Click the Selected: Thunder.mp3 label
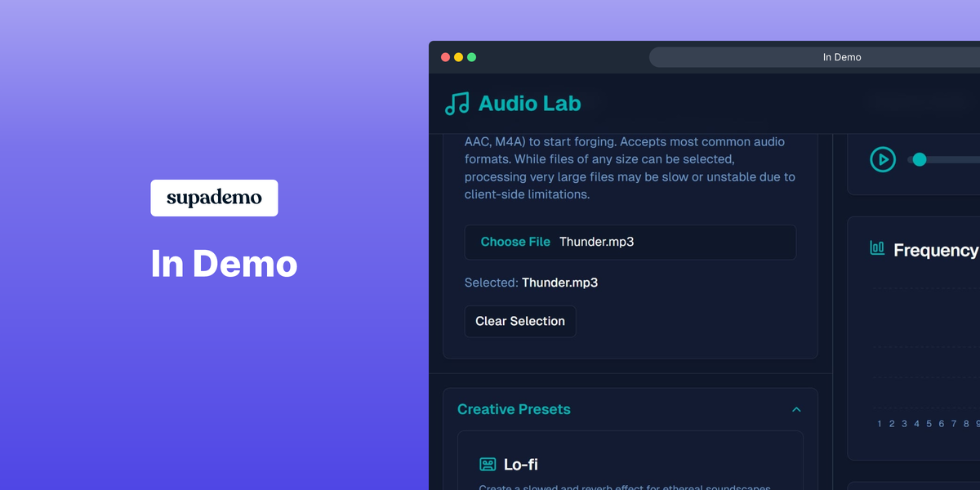This screenshot has width=980, height=490. coord(531,283)
